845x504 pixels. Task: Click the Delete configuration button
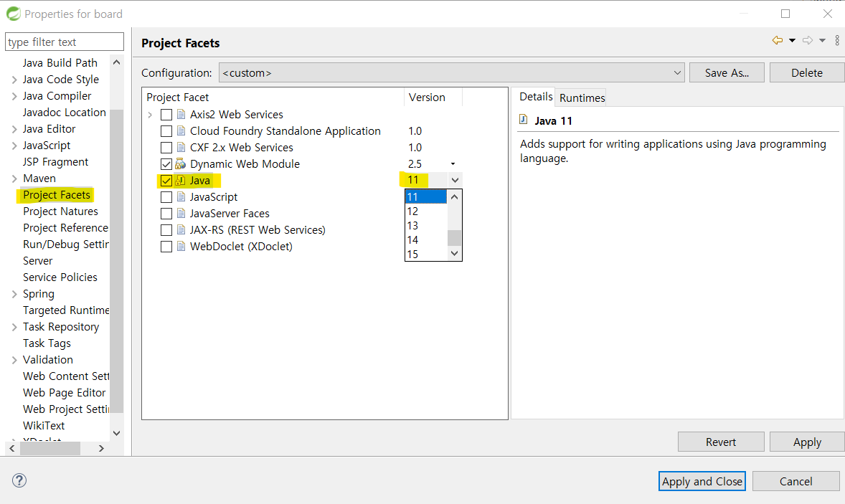pyautogui.click(x=807, y=72)
